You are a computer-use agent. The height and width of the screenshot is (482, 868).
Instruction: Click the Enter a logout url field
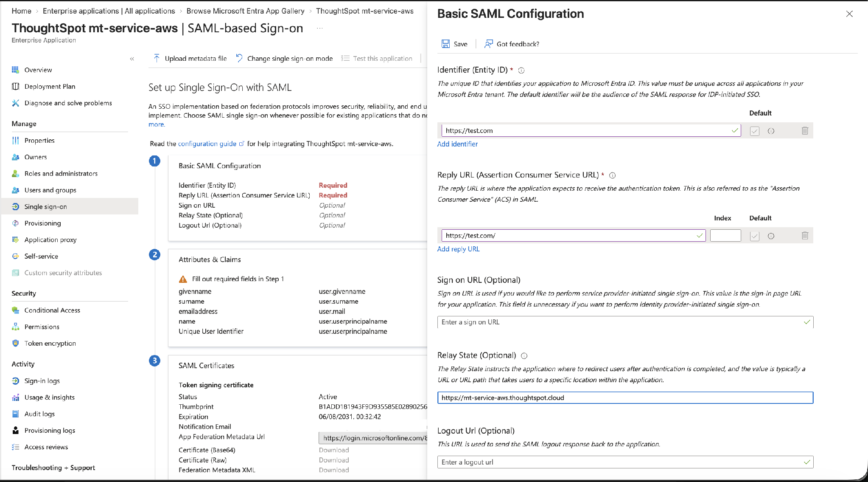pos(625,462)
